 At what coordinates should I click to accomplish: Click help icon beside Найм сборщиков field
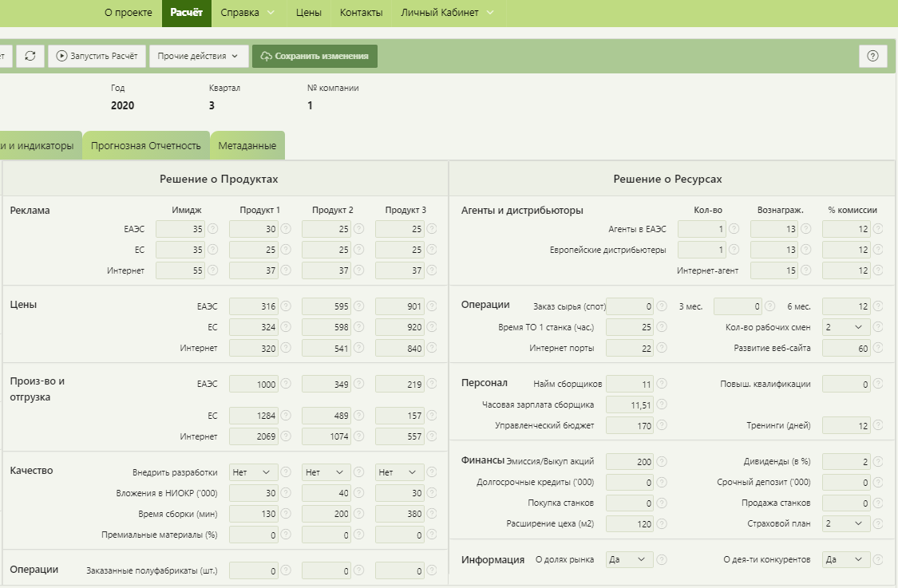pos(663,384)
